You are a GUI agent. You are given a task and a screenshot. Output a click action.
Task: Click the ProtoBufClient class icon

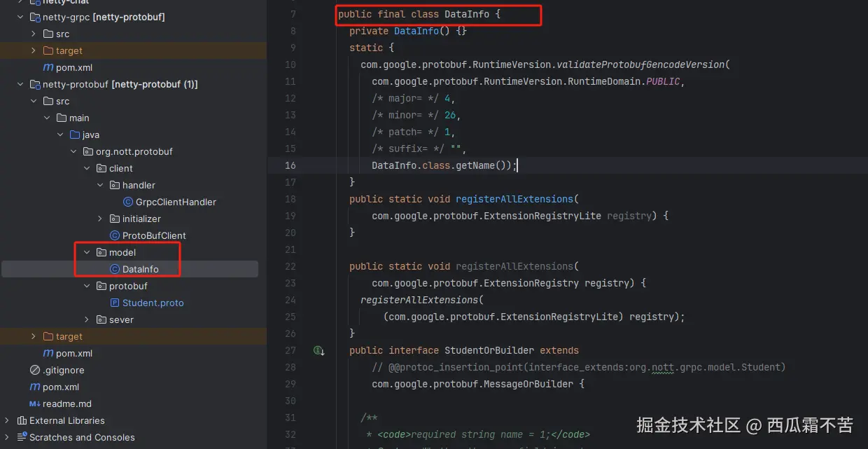coord(115,235)
